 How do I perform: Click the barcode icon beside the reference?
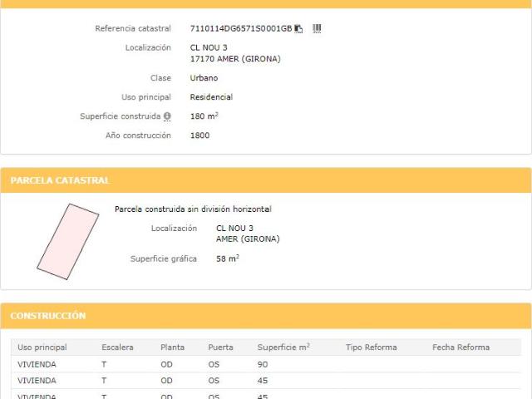[317, 29]
